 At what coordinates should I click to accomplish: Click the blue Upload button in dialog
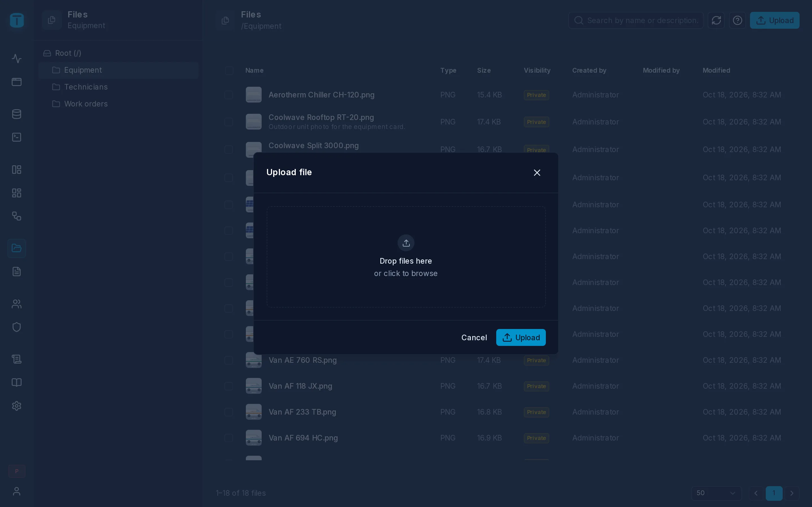coord(521,337)
